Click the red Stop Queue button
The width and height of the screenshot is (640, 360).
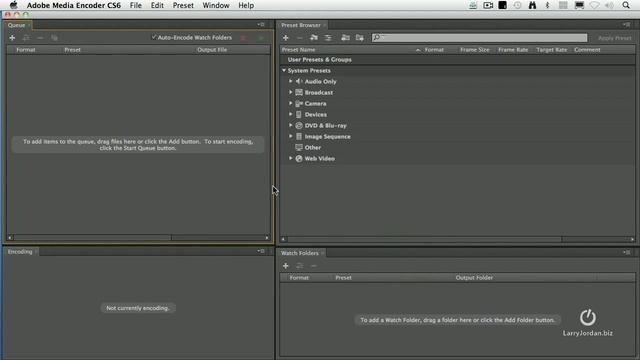pos(243,38)
